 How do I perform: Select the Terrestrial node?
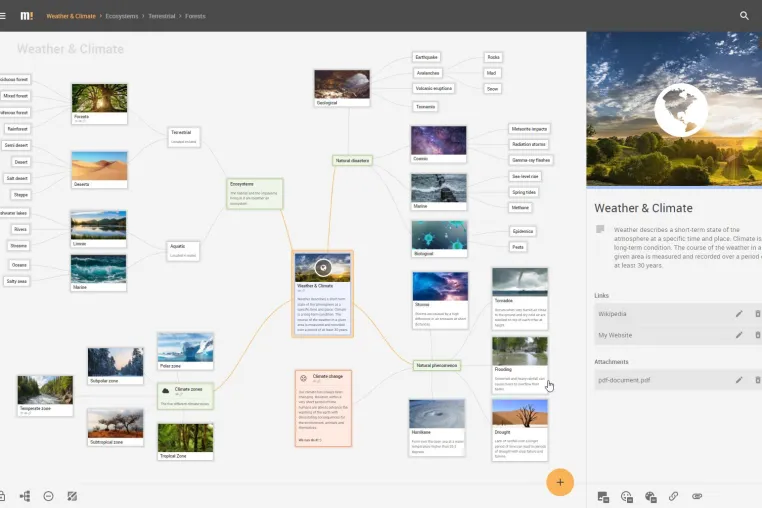(184, 137)
